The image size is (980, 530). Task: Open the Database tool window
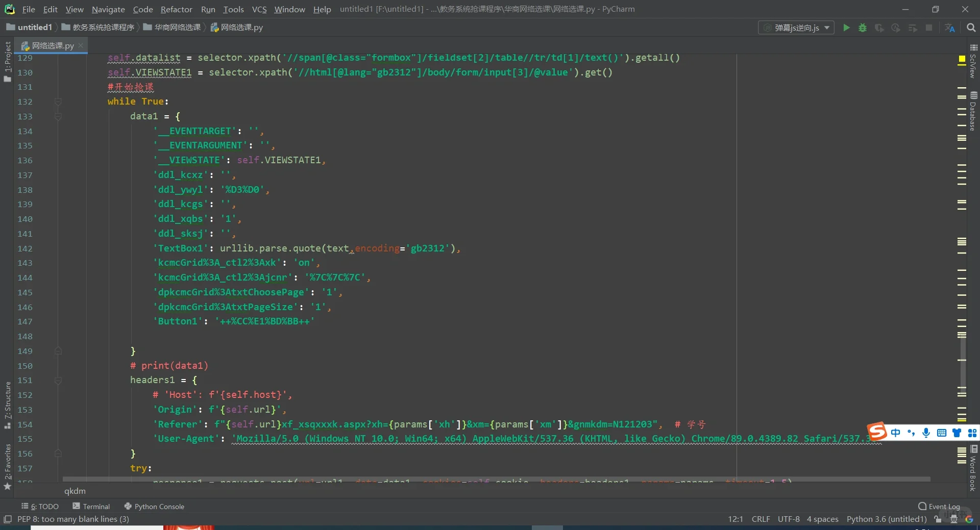(973, 111)
